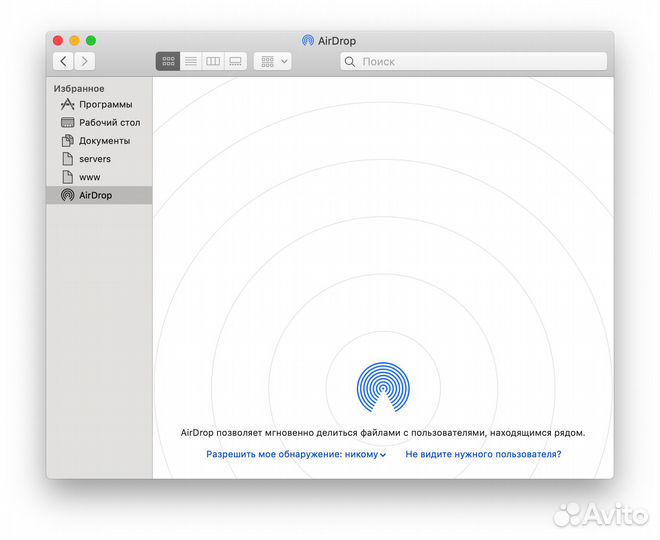This screenshot has height=540, width=660.
Task: Click the Поиск search field
Action: point(480,61)
